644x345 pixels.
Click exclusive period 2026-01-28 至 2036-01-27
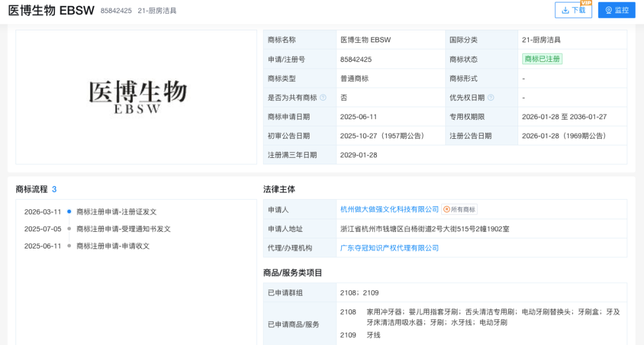(564, 117)
